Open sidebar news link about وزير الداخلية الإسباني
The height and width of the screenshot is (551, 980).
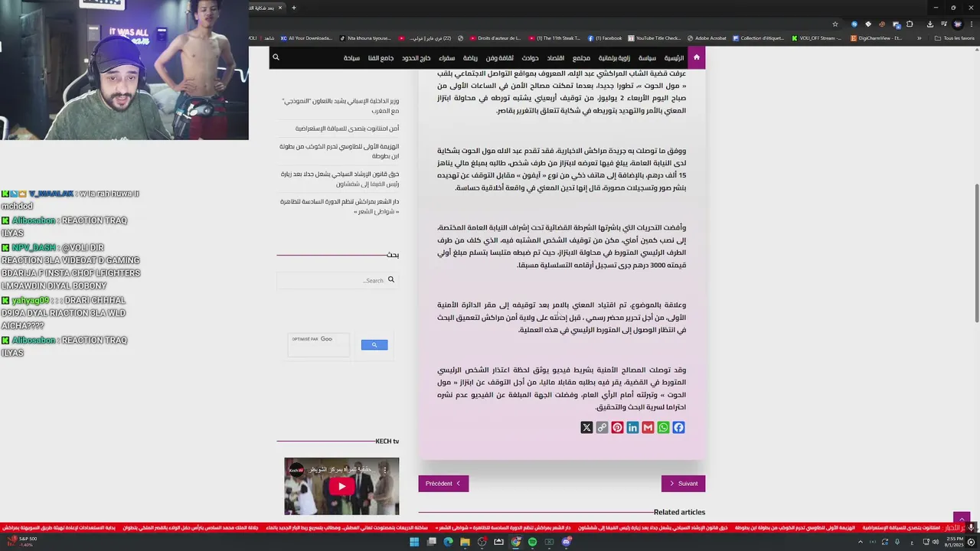341,106
